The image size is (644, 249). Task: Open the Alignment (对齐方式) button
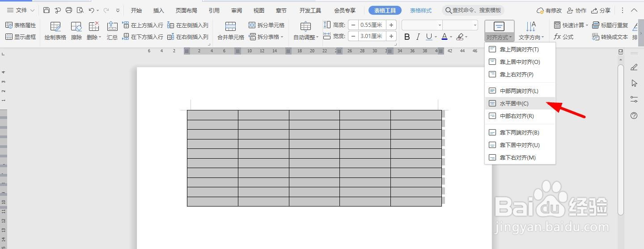pyautogui.click(x=500, y=31)
